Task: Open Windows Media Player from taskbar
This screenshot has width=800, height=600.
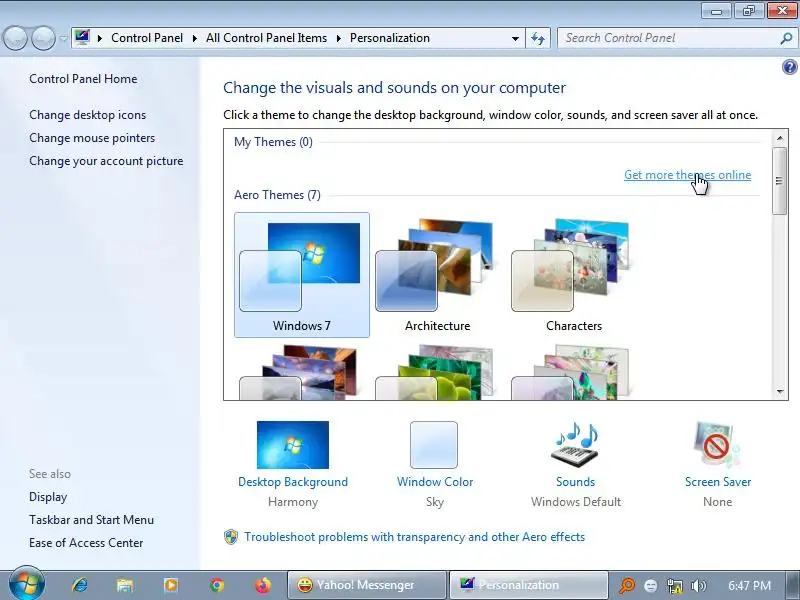Action: pos(171,585)
